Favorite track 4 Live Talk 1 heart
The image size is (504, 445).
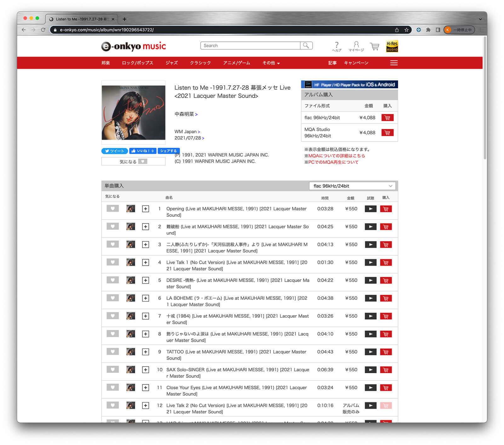click(x=112, y=262)
